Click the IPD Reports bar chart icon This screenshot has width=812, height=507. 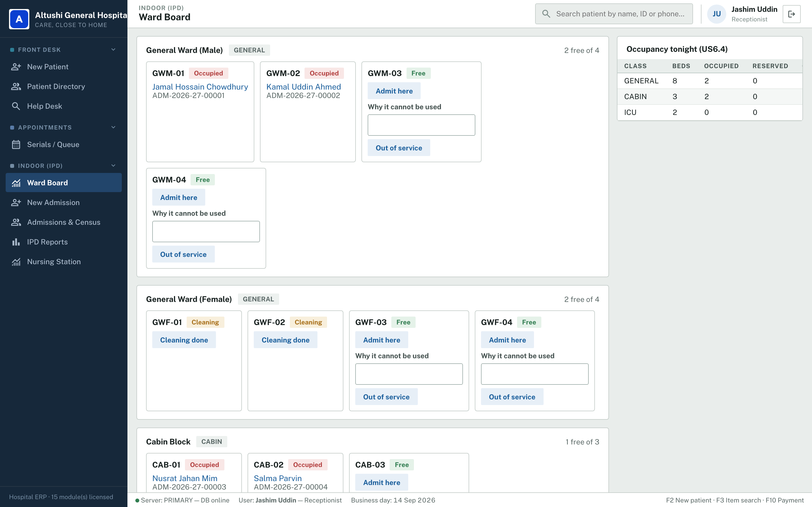[x=16, y=242]
